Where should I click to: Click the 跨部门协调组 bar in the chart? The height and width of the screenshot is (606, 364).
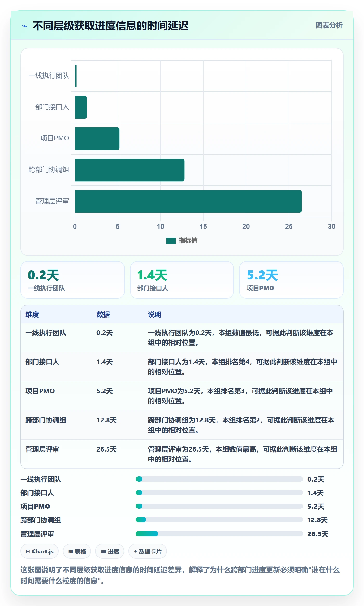point(129,170)
